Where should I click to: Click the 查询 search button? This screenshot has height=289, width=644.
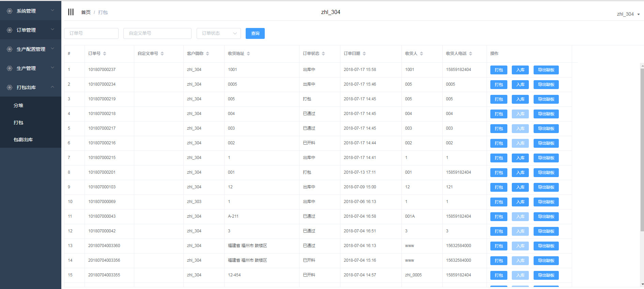pyautogui.click(x=255, y=33)
